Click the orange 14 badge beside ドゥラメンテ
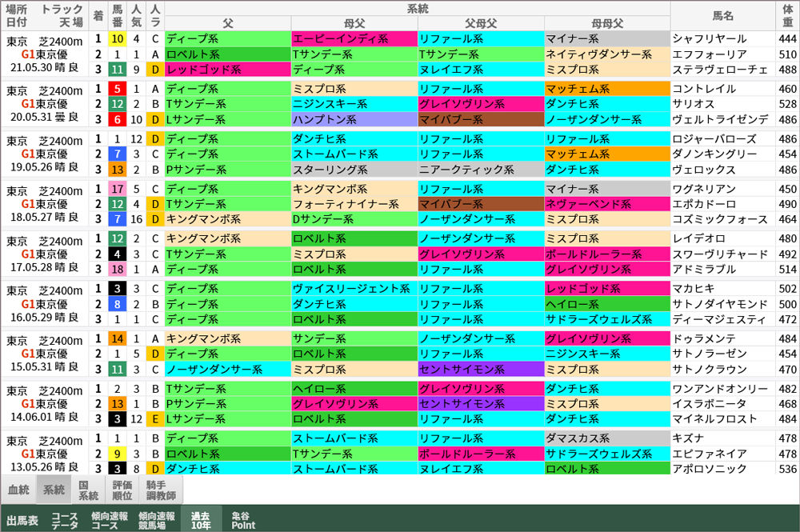This screenshot has width=800, height=532. tap(117, 339)
